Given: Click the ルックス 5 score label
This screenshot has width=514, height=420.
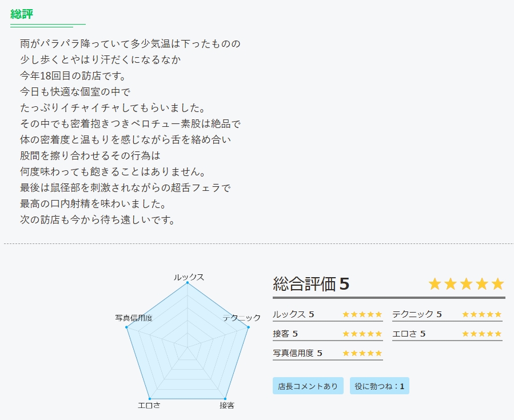Looking at the screenshot, I should pos(293,314).
